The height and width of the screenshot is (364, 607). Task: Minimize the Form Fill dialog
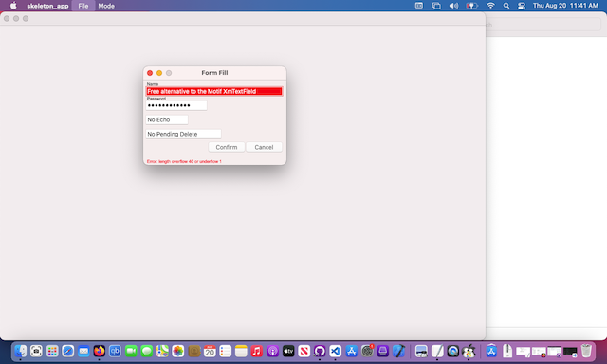(x=159, y=73)
